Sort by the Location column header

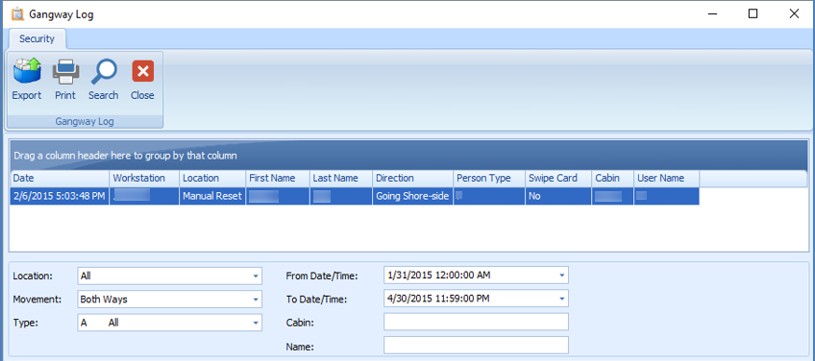(213, 178)
